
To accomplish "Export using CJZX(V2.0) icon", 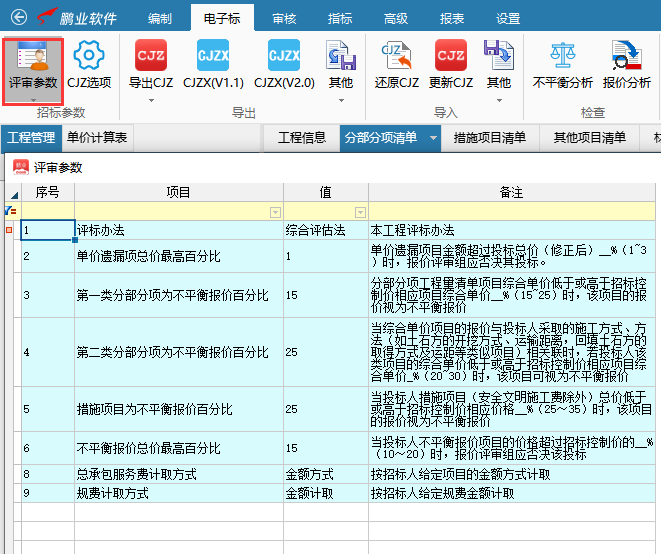I will click(284, 57).
